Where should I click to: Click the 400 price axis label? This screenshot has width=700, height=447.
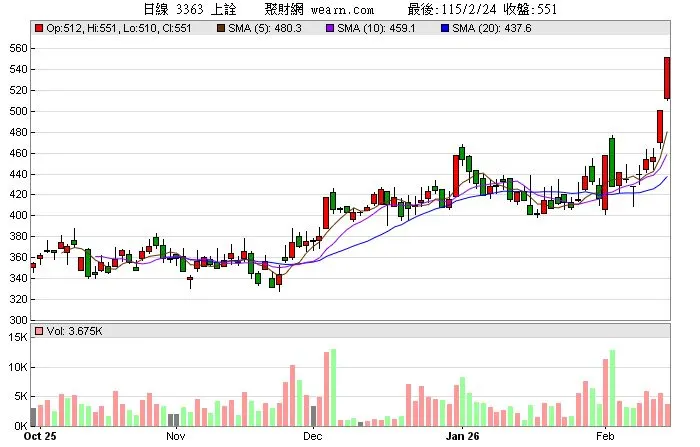(18, 215)
